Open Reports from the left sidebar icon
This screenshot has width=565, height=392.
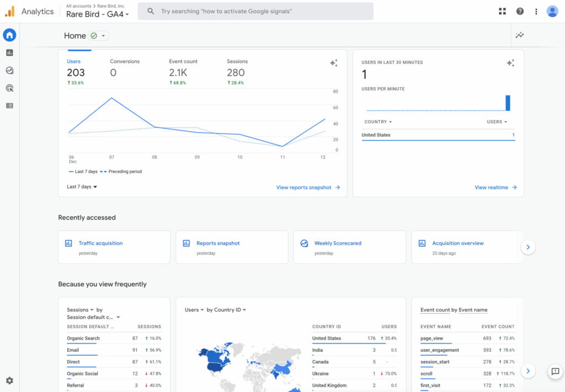click(x=9, y=53)
